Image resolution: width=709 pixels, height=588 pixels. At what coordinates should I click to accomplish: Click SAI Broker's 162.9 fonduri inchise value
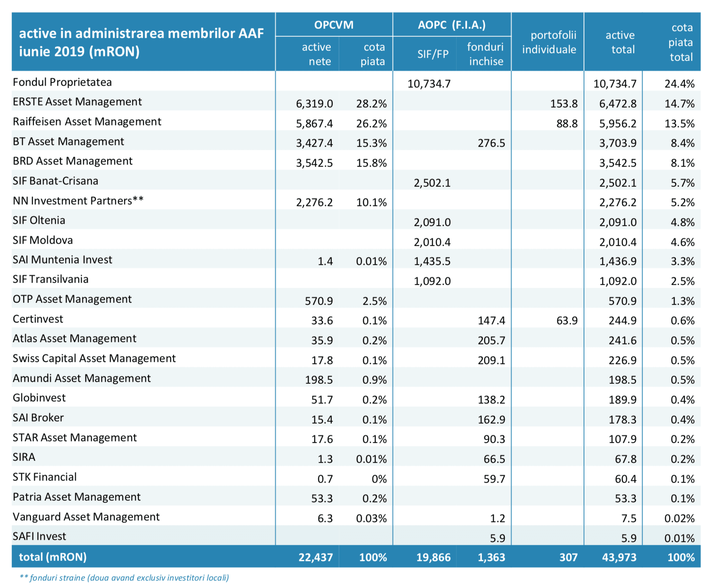tap(491, 420)
